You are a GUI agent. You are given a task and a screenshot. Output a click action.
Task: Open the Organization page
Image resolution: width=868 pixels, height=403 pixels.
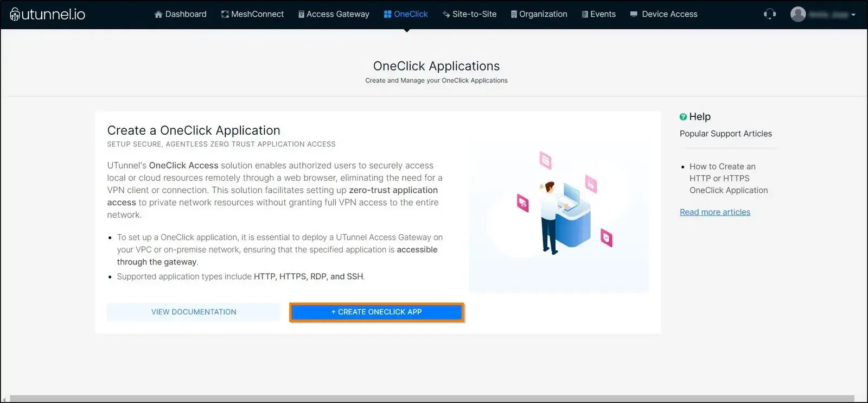point(539,14)
